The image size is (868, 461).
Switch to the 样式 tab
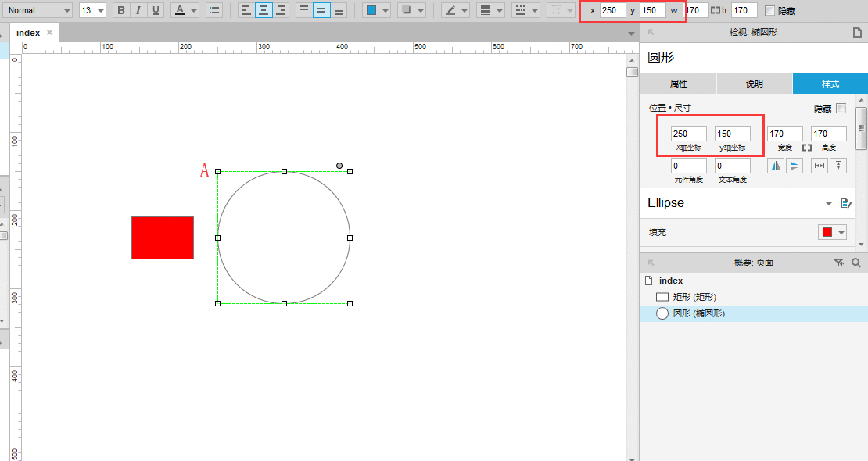(x=830, y=84)
